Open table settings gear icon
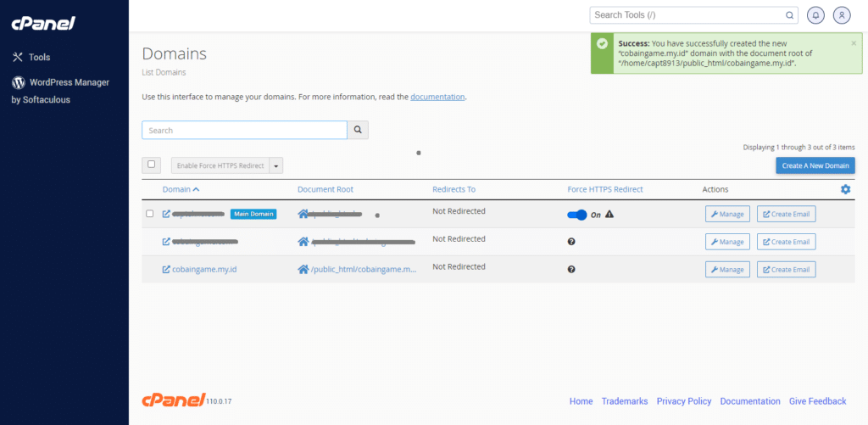Screen dimensions: 868x425 coord(845,189)
